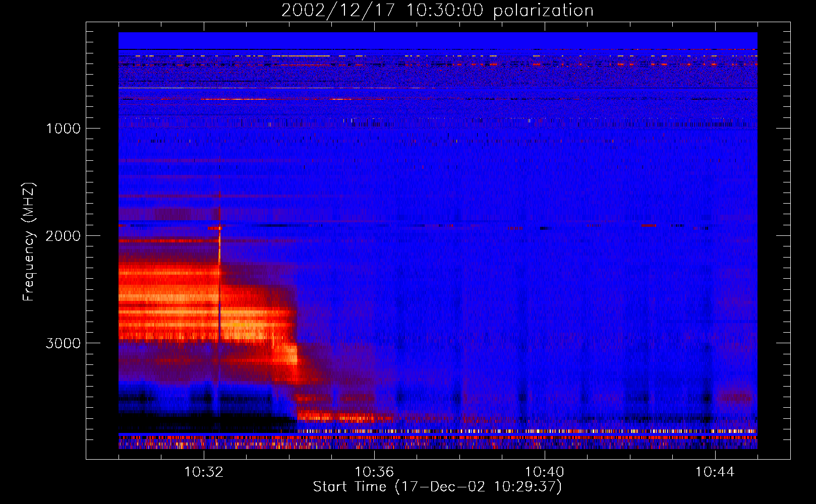The height and width of the screenshot is (504, 816).
Task: Click the "Start Time (17-Dec-02 10:29:37)" label
Action: point(437,487)
